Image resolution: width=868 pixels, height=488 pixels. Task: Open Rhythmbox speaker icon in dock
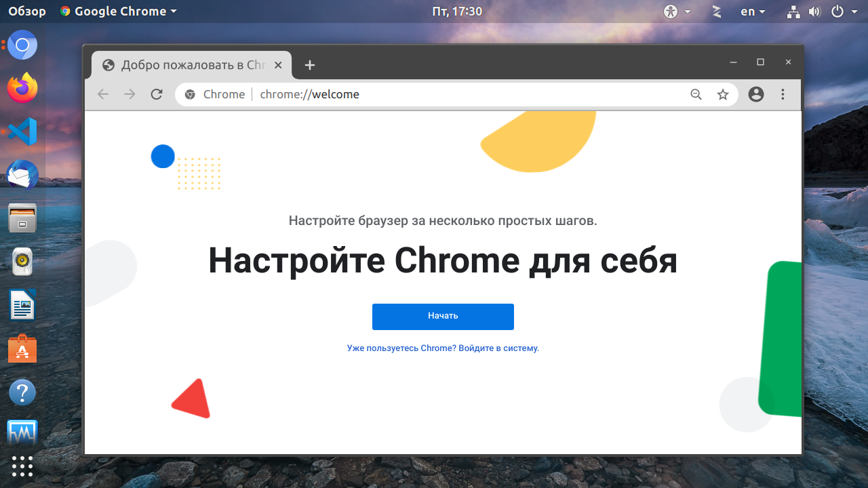[22, 262]
